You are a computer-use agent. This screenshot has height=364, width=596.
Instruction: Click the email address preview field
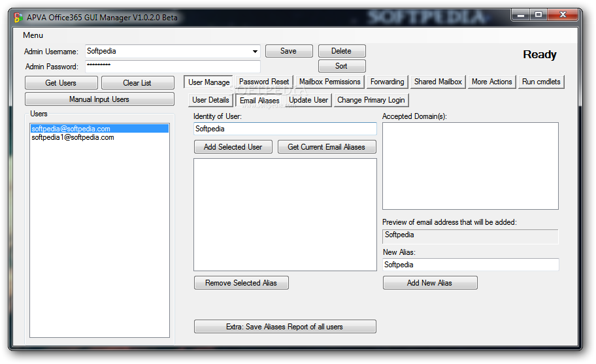[471, 236]
